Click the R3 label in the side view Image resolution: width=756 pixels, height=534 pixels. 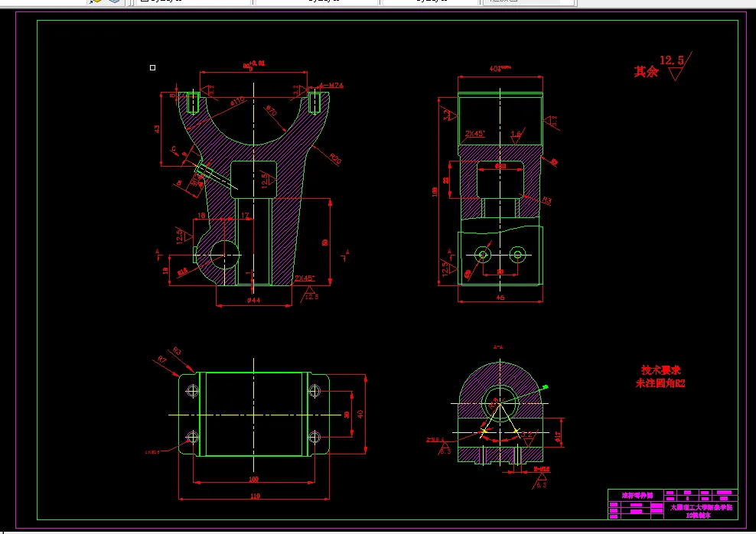547,200
